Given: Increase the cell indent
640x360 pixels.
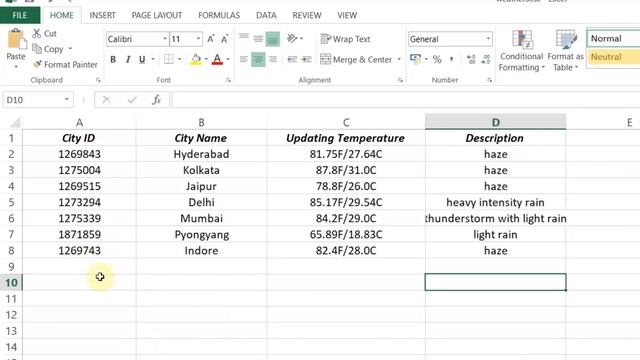Looking at the screenshot, I should click(307, 60).
